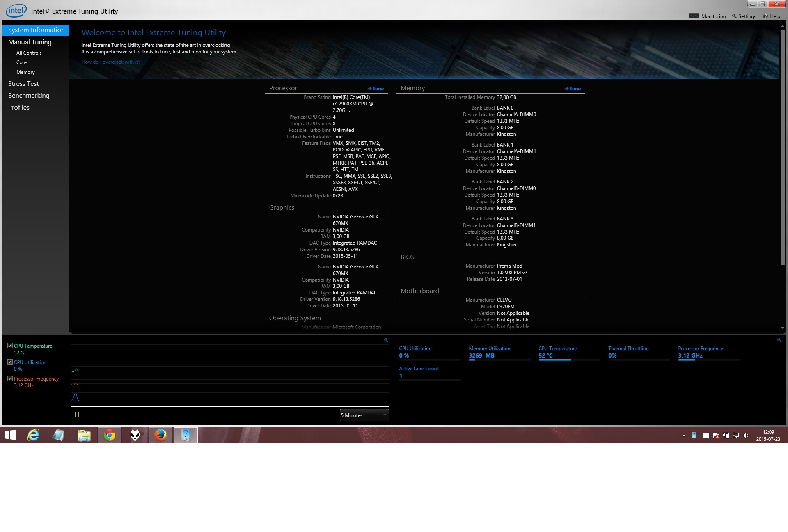Open Profiles section
The width and height of the screenshot is (788, 532).
(x=19, y=108)
